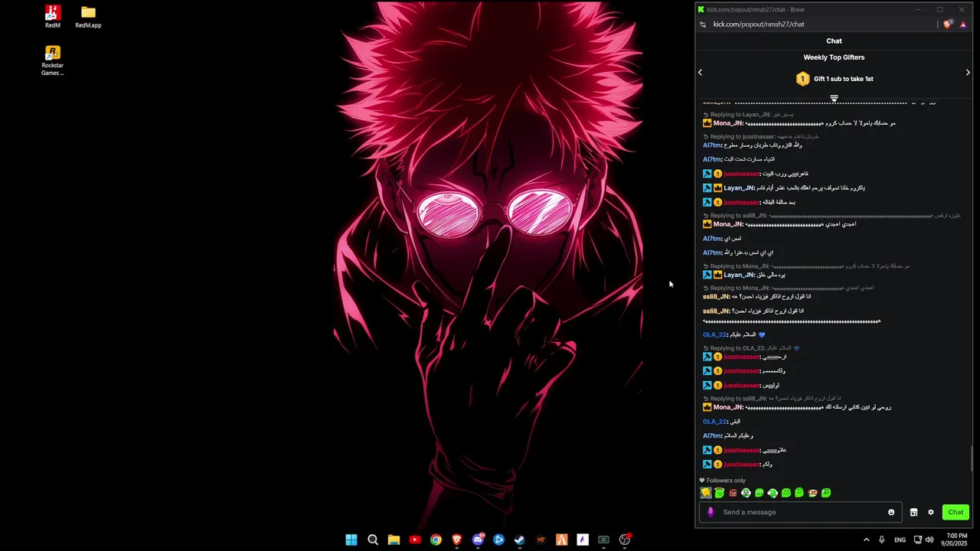Select the yellow emote on gray square
The image size is (980, 551).
(706, 493)
